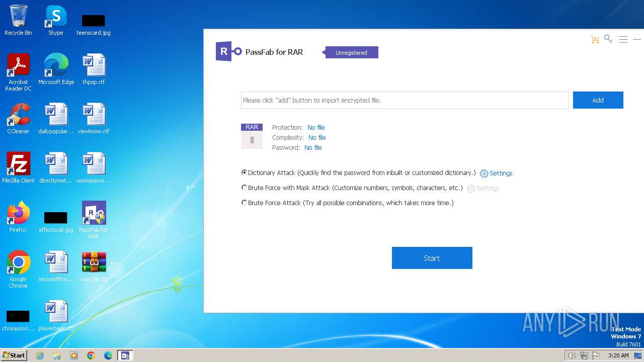The height and width of the screenshot is (362, 644).
Task: Click the greyed-out Mask Attack Settings link
Action: (x=483, y=188)
